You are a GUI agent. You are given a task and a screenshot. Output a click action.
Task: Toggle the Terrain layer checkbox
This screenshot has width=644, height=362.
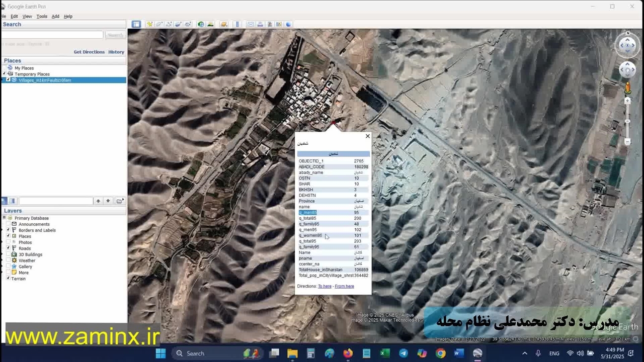point(8,279)
